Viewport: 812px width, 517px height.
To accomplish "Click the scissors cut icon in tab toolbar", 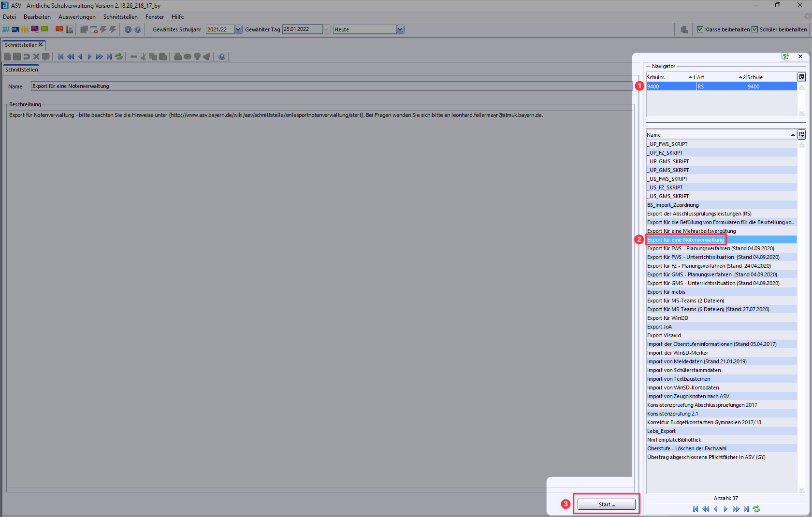I will [x=144, y=57].
